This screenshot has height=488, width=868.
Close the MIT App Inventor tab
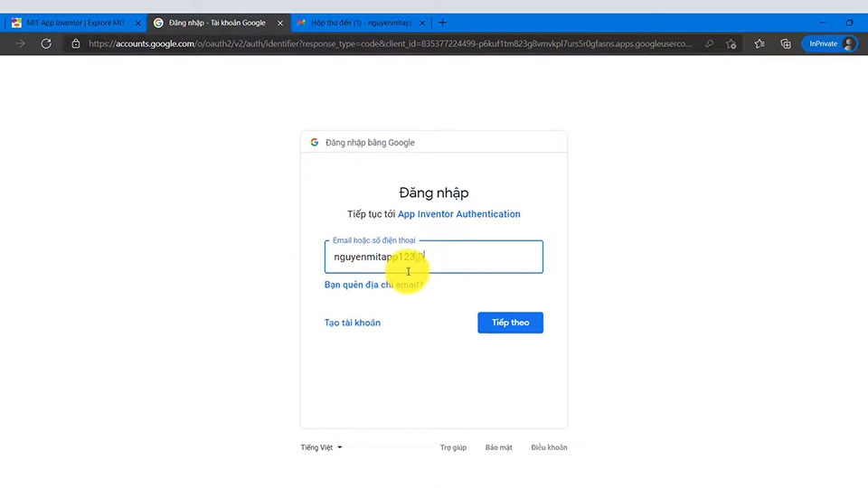[x=137, y=23]
